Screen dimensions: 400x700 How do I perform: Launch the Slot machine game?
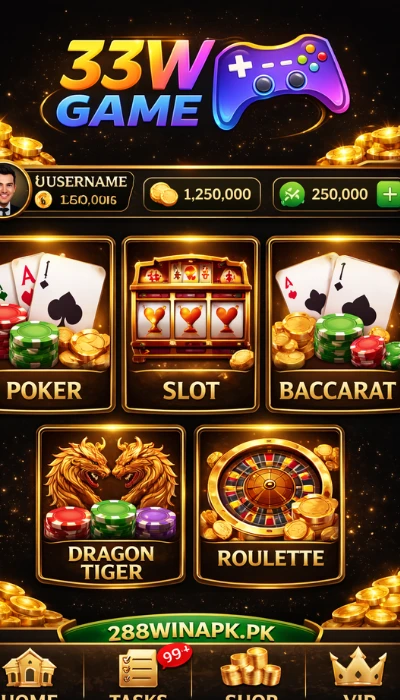[x=191, y=325]
